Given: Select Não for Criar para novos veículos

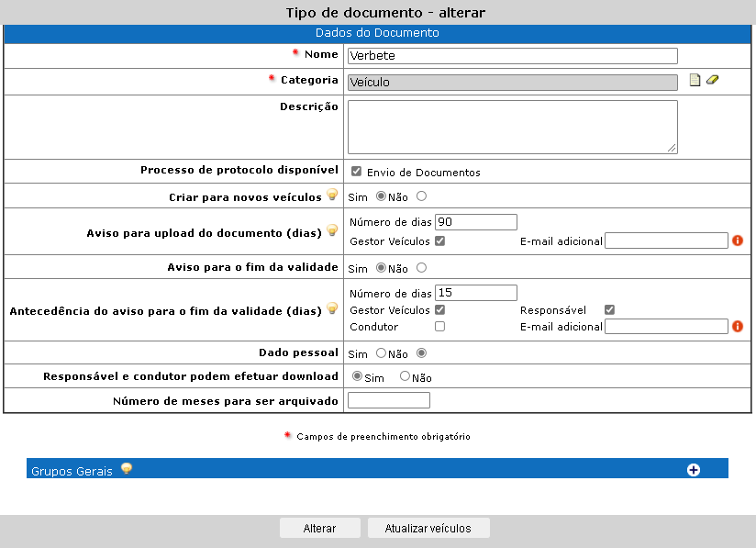Looking at the screenshot, I should pyautogui.click(x=421, y=196).
